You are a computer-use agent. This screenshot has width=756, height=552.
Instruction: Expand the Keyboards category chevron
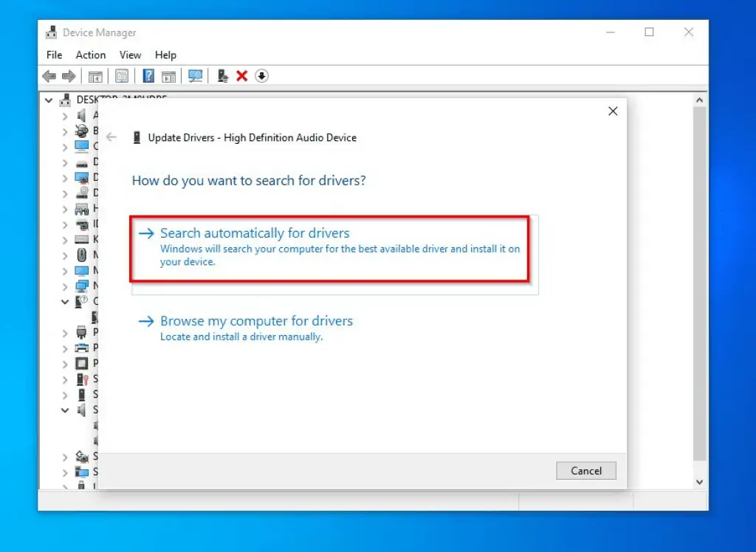[65, 240]
